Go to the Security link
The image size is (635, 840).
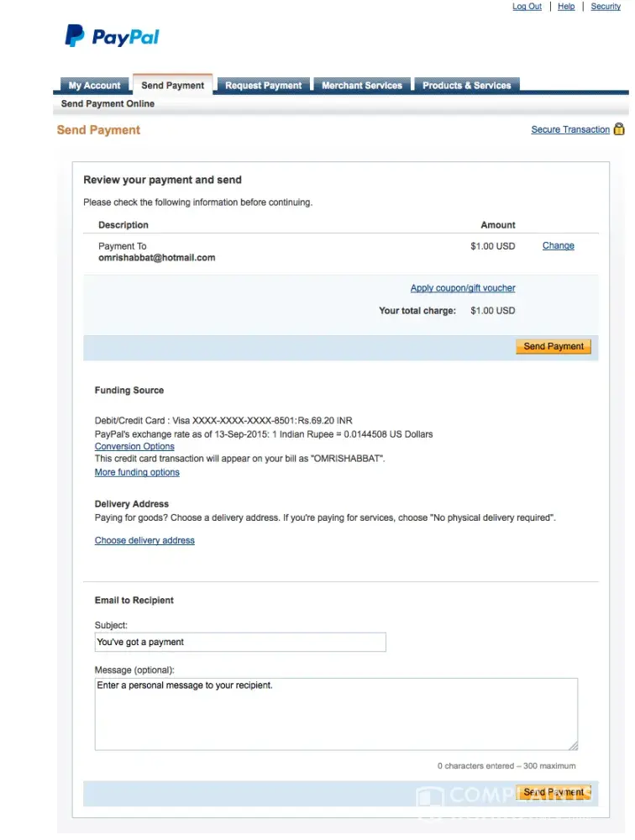click(x=606, y=7)
